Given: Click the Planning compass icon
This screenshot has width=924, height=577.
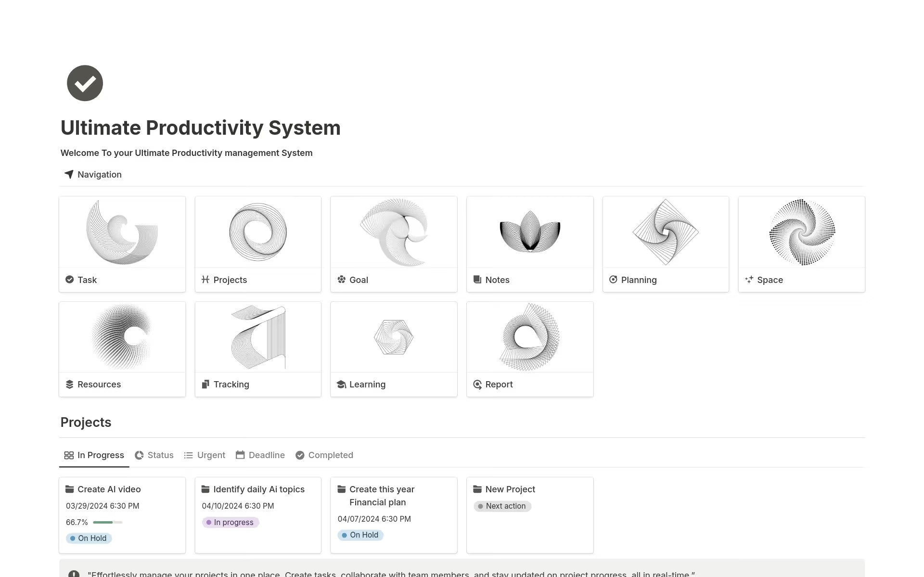Looking at the screenshot, I should [613, 280].
